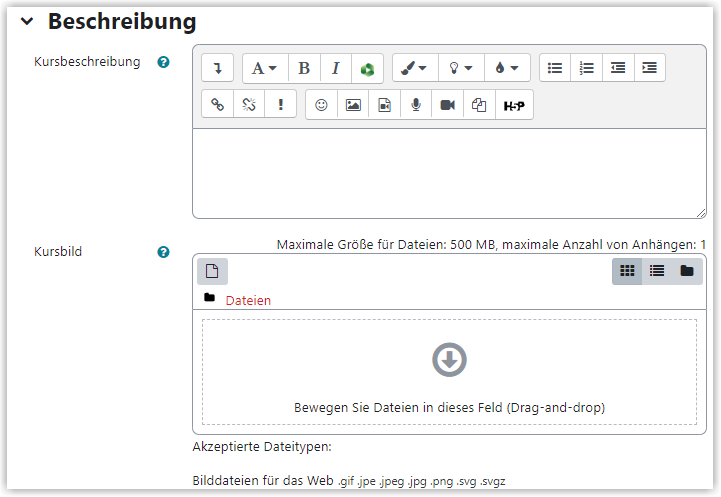Insert an emoticon
This screenshot has height=497, width=721.
pyautogui.click(x=321, y=105)
